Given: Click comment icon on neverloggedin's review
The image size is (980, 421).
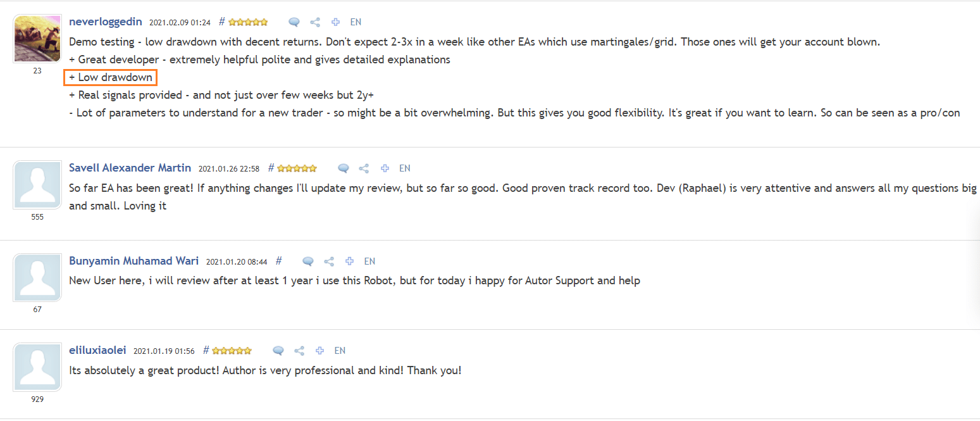Looking at the screenshot, I should [x=294, y=22].
